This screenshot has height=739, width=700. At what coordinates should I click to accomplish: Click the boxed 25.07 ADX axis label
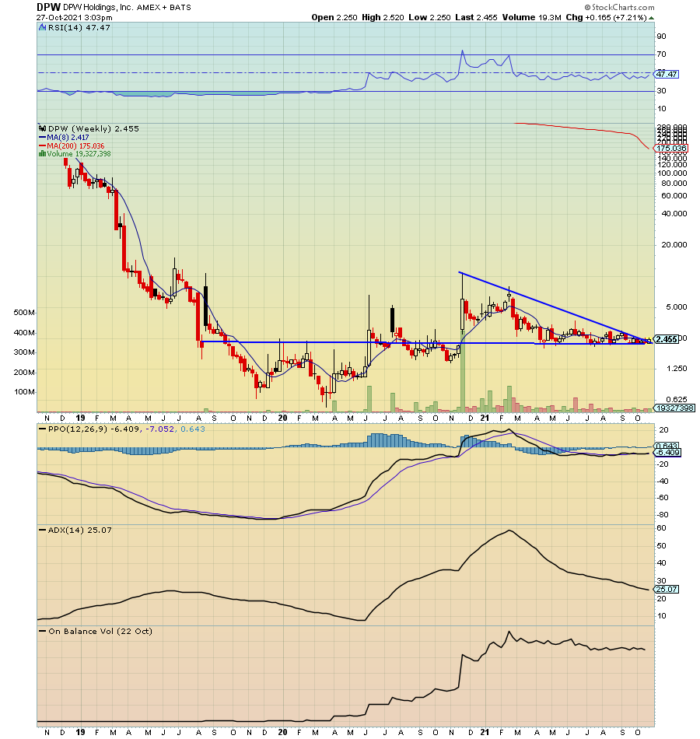[667, 589]
